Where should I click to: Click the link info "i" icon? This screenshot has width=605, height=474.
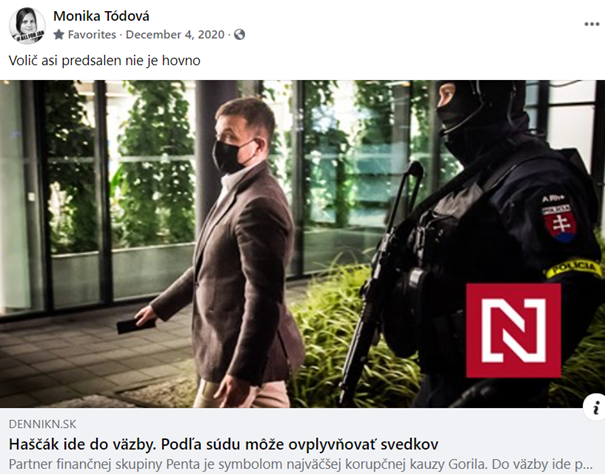click(x=596, y=407)
